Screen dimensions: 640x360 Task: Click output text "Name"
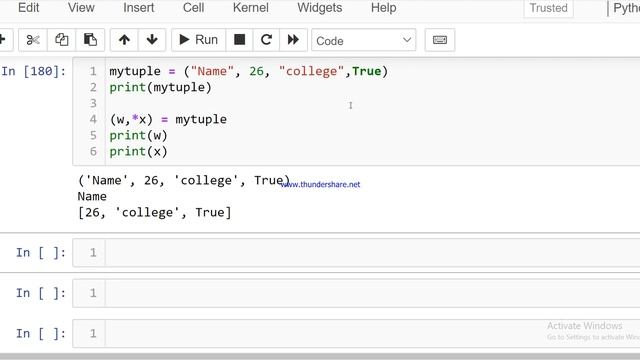click(x=92, y=197)
